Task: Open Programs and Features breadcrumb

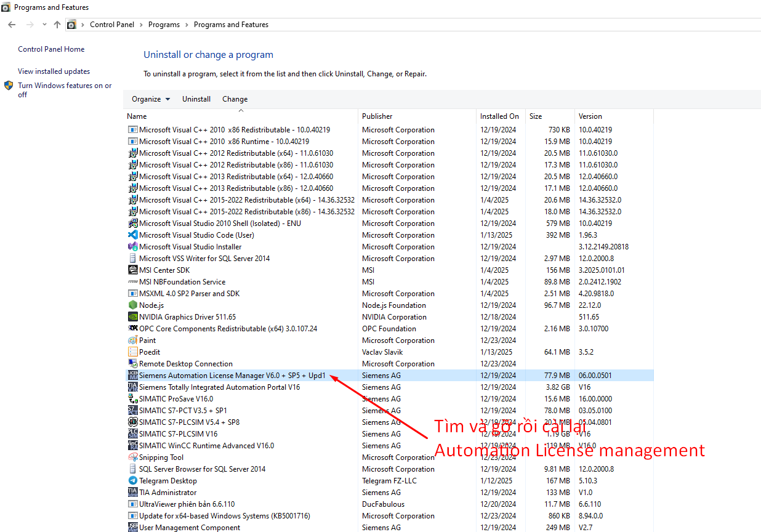Action: click(x=231, y=25)
